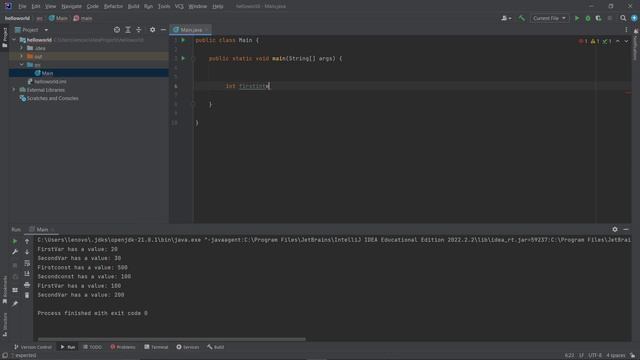Clear all Run console output with the trash icon
Viewport: 640px width, 360px height.
(x=27, y=295)
